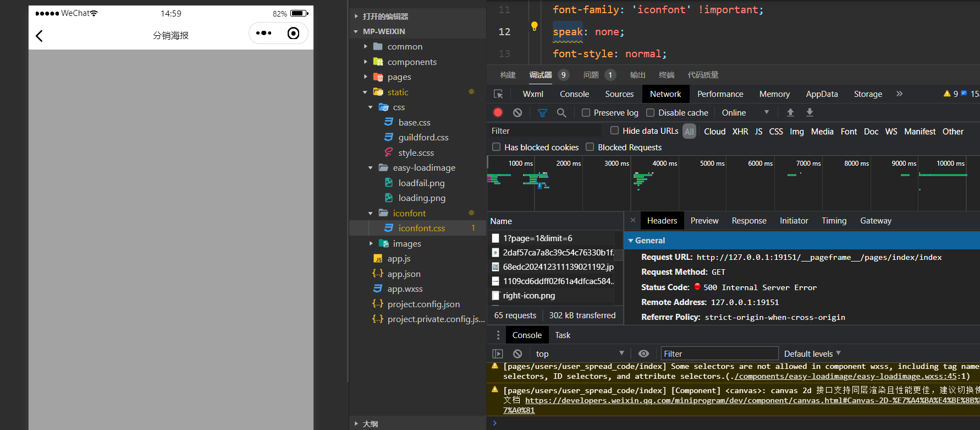Filter requests by XHR type

[x=740, y=132]
